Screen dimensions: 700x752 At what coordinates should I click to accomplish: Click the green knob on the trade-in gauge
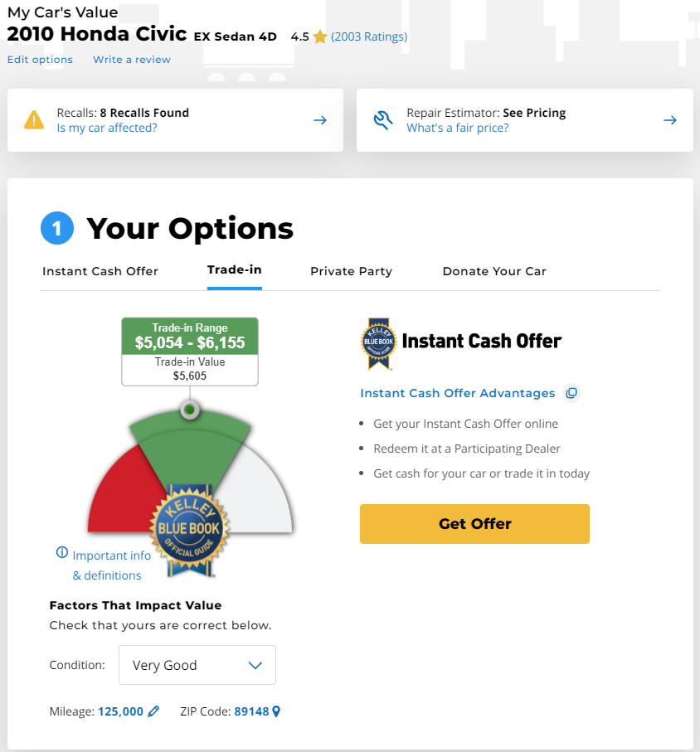(190, 410)
